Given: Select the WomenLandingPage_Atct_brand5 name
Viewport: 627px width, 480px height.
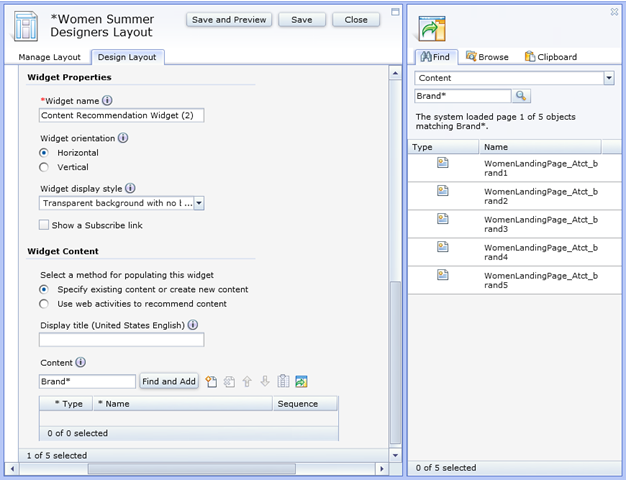Looking at the screenshot, I should pyautogui.click(x=541, y=280).
